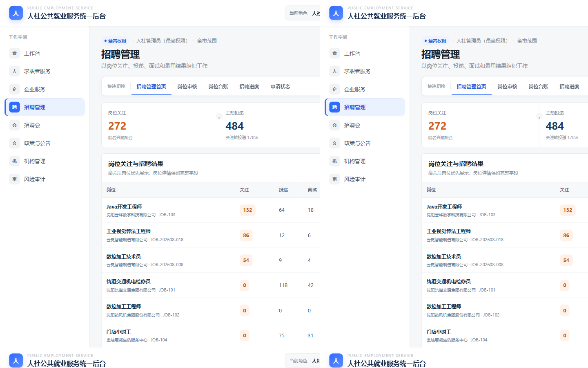Click 面试 value 42 for 轨道交通机电检修员
588x368 pixels.
click(x=311, y=285)
